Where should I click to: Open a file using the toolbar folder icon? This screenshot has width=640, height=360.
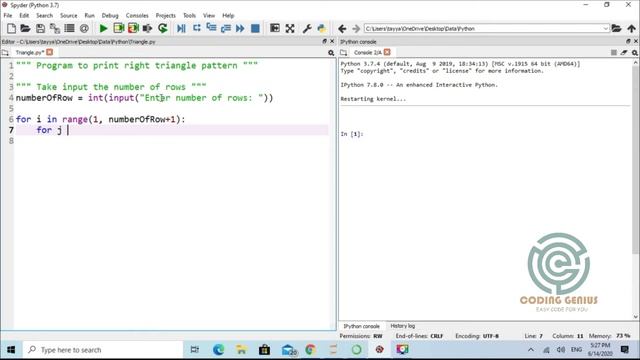coord(25,28)
